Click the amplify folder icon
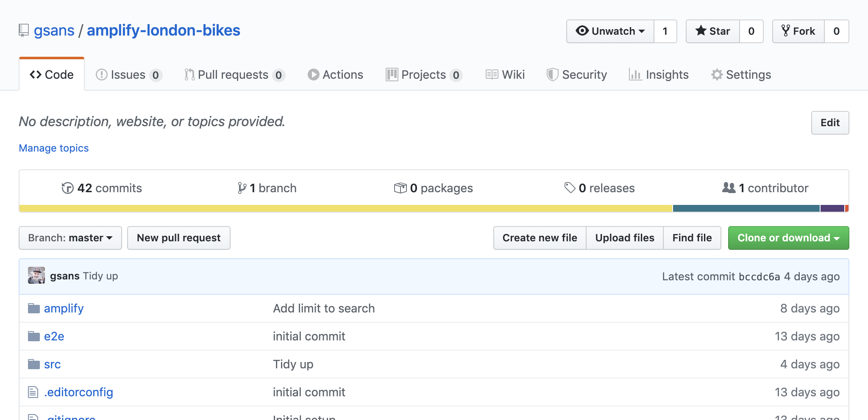The height and width of the screenshot is (420, 868). click(34, 308)
